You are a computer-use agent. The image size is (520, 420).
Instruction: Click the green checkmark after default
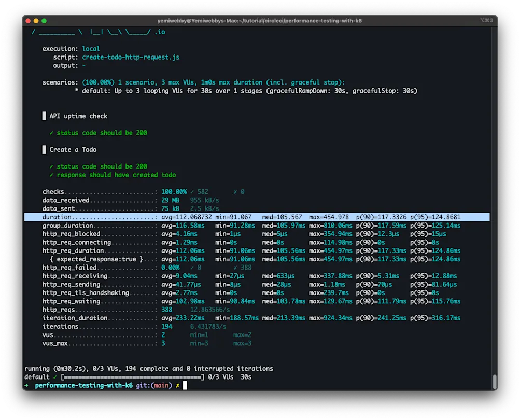click(55, 377)
